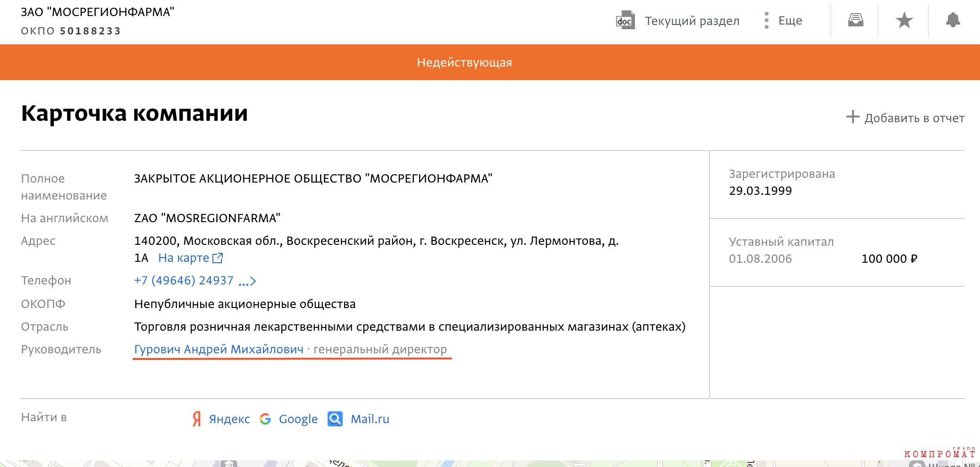Viewport: 980px width, 467px height.
Task: Click English name ZAO "MOSREGIONFARMA"
Action: (207, 218)
